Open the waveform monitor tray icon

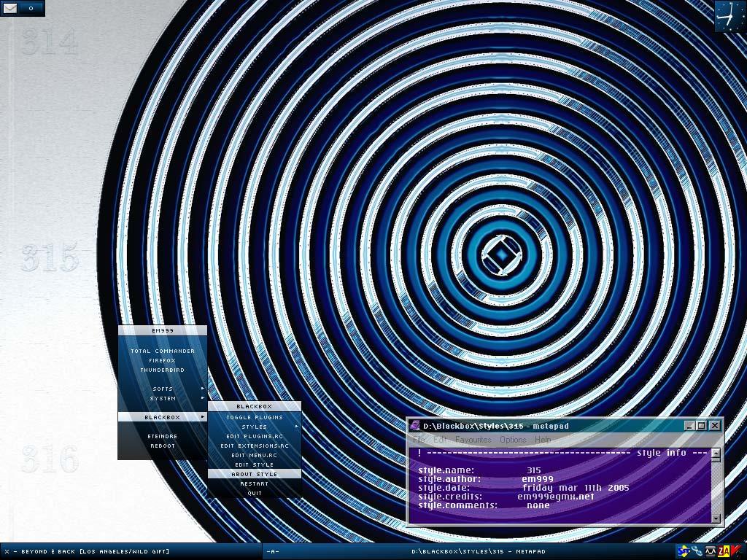[x=711, y=551]
